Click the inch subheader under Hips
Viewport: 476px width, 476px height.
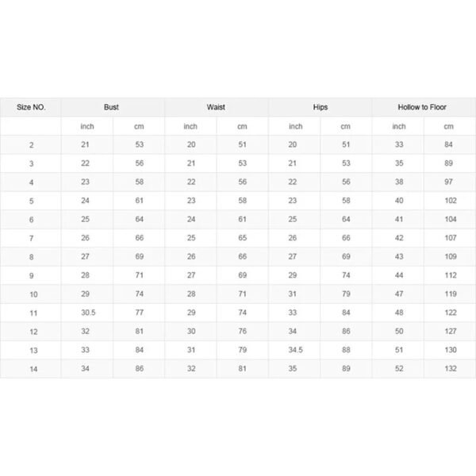pyautogui.click(x=295, y=126)
